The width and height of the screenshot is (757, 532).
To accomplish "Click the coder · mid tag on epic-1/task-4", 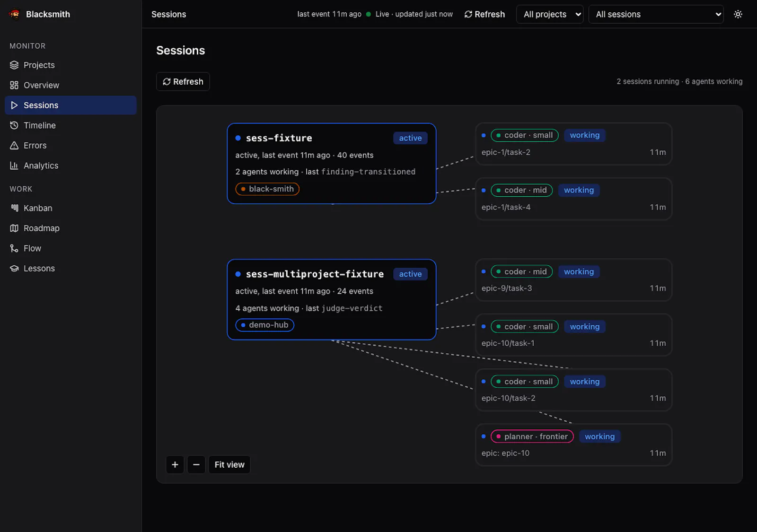I will click(522, 190).
